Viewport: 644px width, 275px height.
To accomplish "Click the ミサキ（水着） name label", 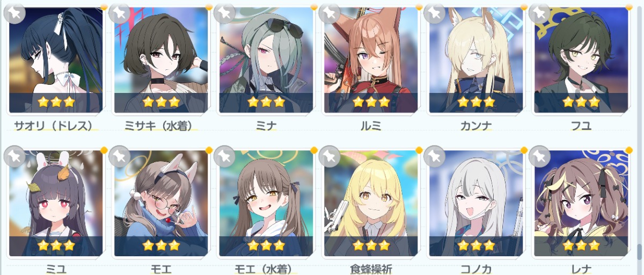I will pyautogui.click(x=160, y=126).
